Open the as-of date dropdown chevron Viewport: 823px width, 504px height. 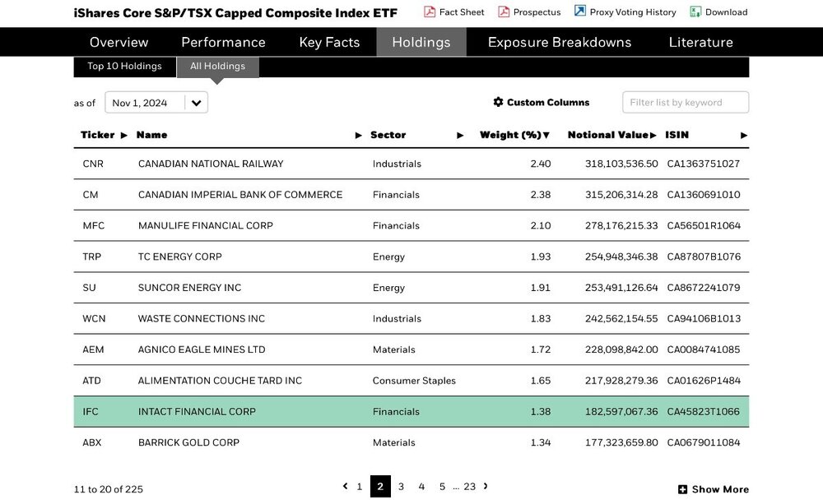coord(197,103)
